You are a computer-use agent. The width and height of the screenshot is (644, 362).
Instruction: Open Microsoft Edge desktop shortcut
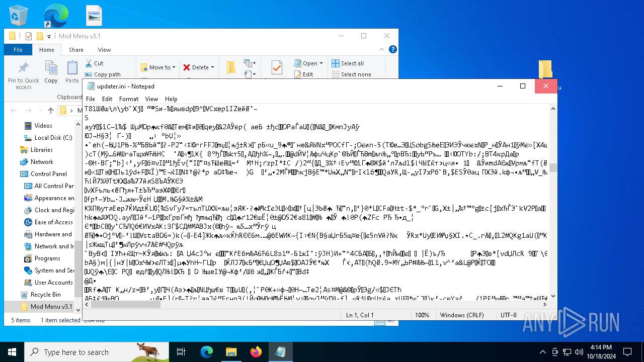(x=56, y=16)
